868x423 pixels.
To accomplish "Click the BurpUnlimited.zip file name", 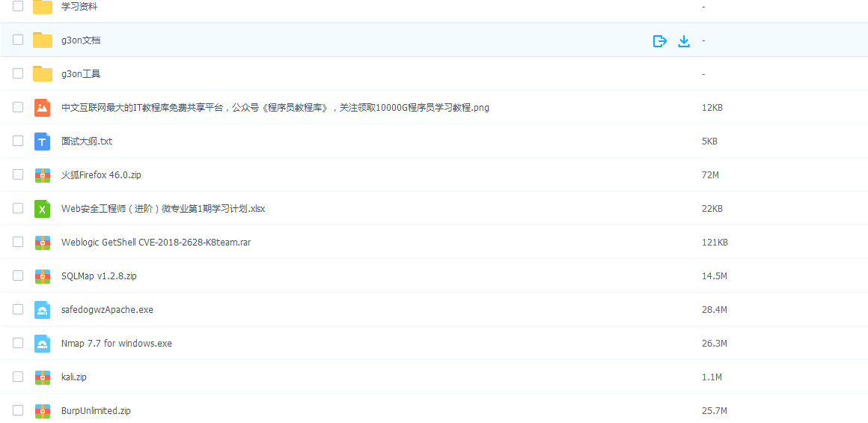I will (97, 411).
